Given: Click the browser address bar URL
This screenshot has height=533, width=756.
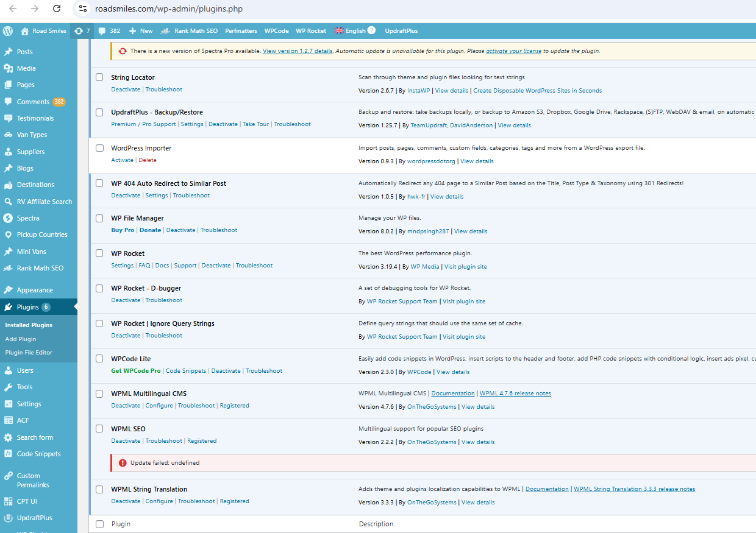Looking at the screenshot, I should pos(171,9).
